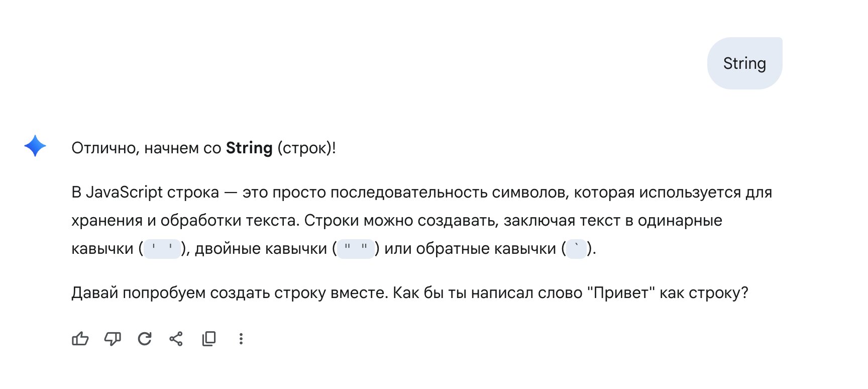
Task: Click the phrase обратные кавычки
Action: pyautogui.click(x=486, y=249)
